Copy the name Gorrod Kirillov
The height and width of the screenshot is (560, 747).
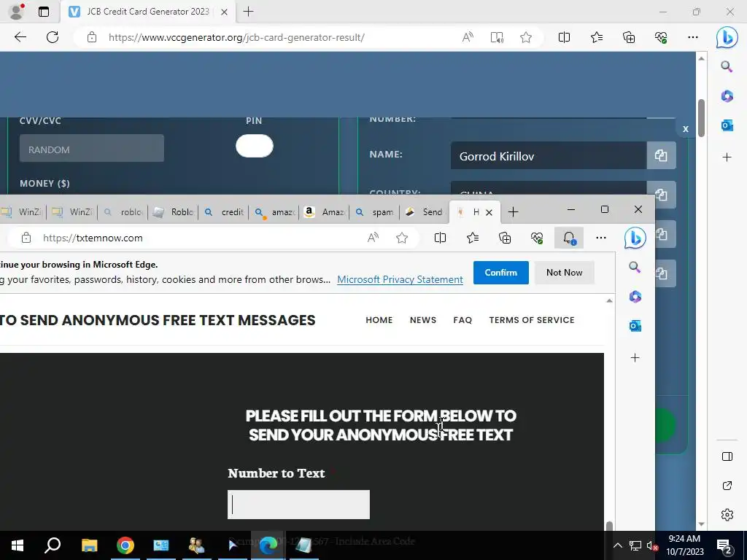click(x=661, y=155)
